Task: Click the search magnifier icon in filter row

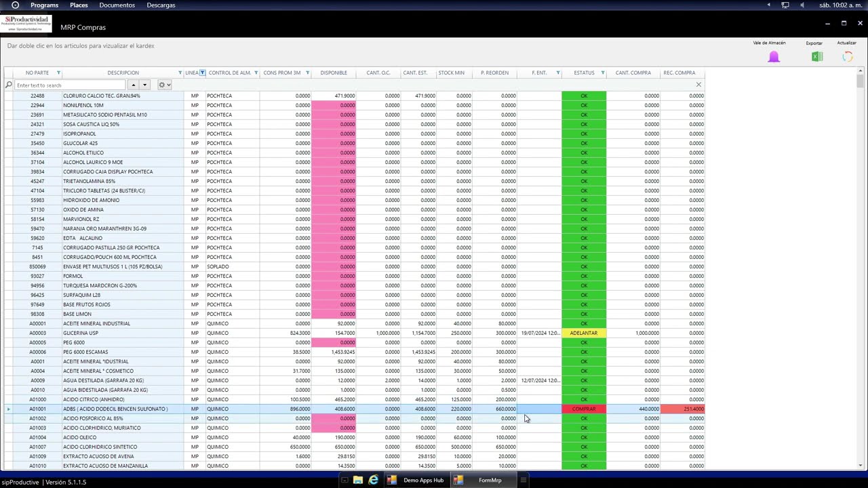Action: (9, 85)
